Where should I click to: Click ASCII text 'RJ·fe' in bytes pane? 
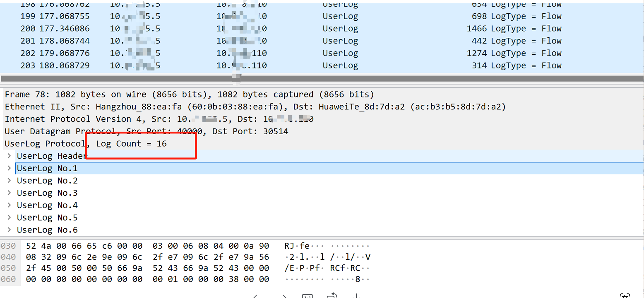point(297,246)
